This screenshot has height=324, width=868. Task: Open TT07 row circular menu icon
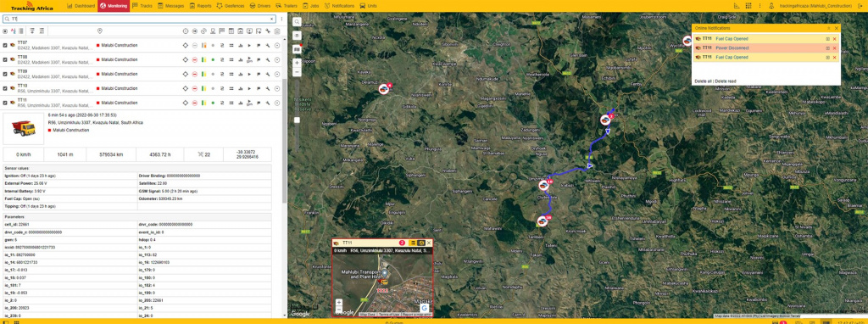[x=277, y=46]
